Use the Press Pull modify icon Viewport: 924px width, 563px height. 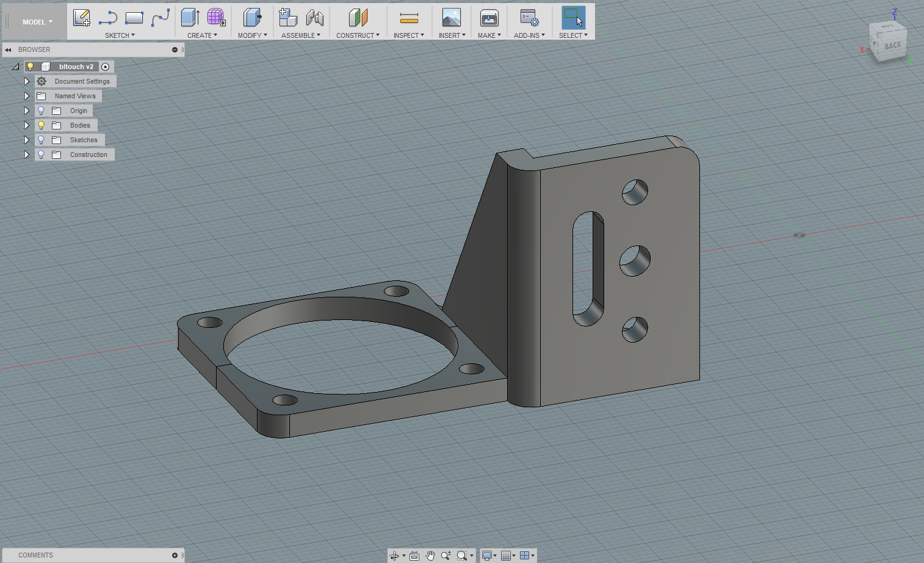pyautogui.click(x=252, y=18)
